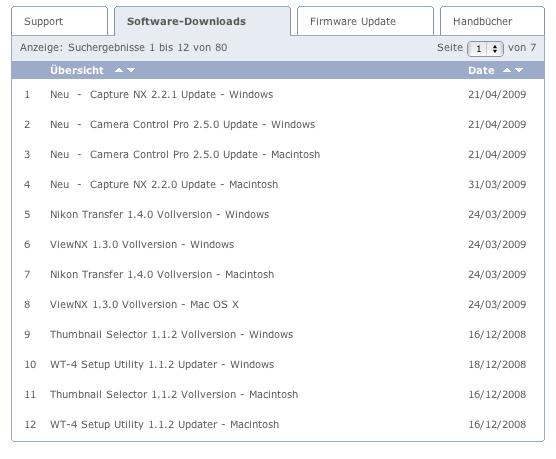Click date 31/03/2009 in row 4
This screenshot has width=556, height=459.
coord(497,184)
